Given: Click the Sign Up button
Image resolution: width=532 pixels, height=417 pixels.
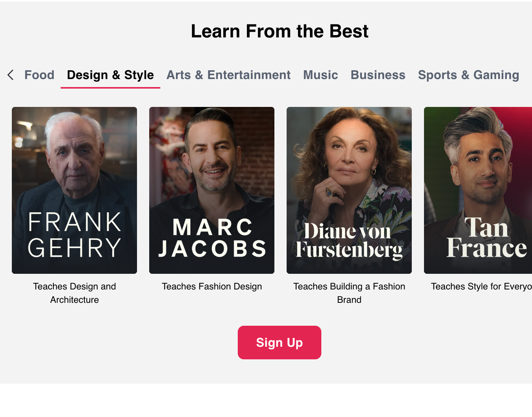Looking at the screenshot, I should (x=279, y=343).
